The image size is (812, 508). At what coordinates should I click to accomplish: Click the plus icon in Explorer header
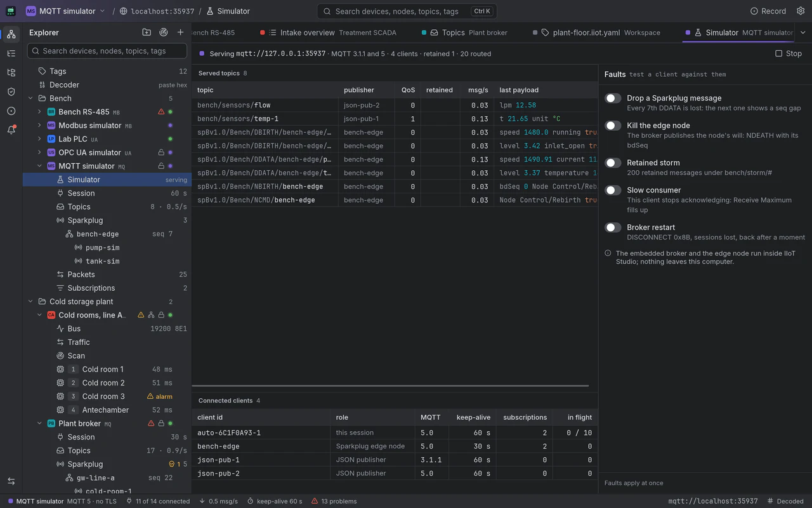[x=181, y=32]
